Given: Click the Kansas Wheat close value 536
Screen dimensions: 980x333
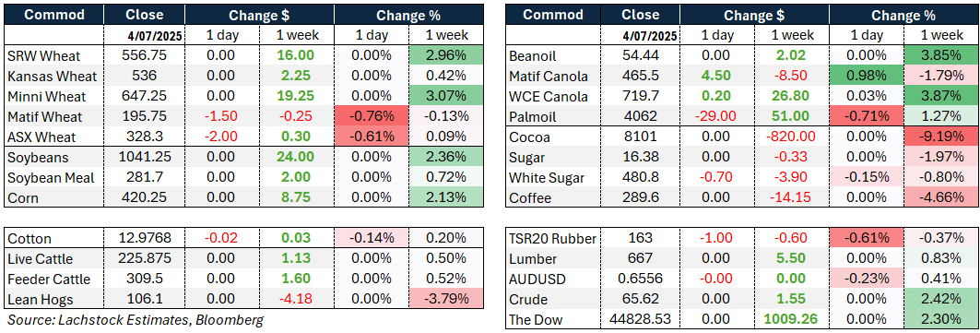Looking at the screenshot, I should (x=145, y=77).
